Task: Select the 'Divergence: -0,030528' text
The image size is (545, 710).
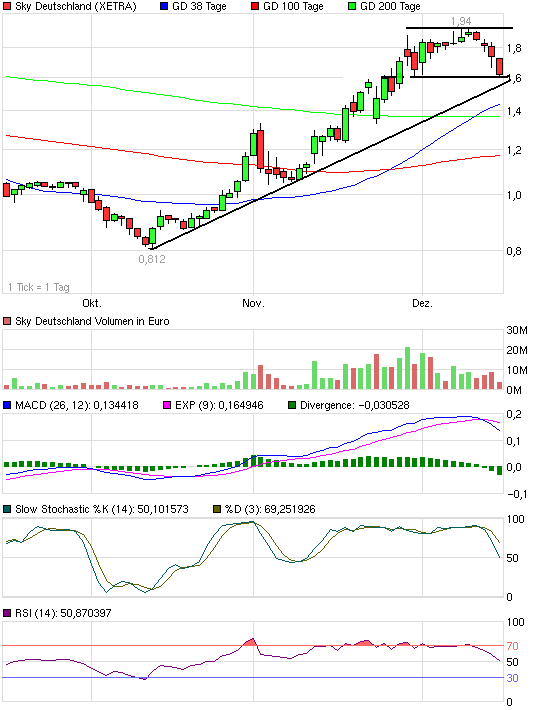Action: (x=354, y=405)
